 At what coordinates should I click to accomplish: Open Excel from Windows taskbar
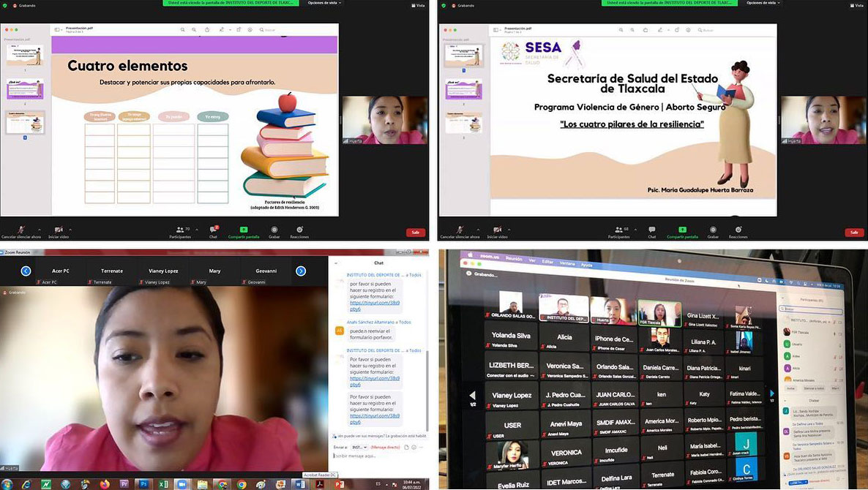tap(163, 484)
